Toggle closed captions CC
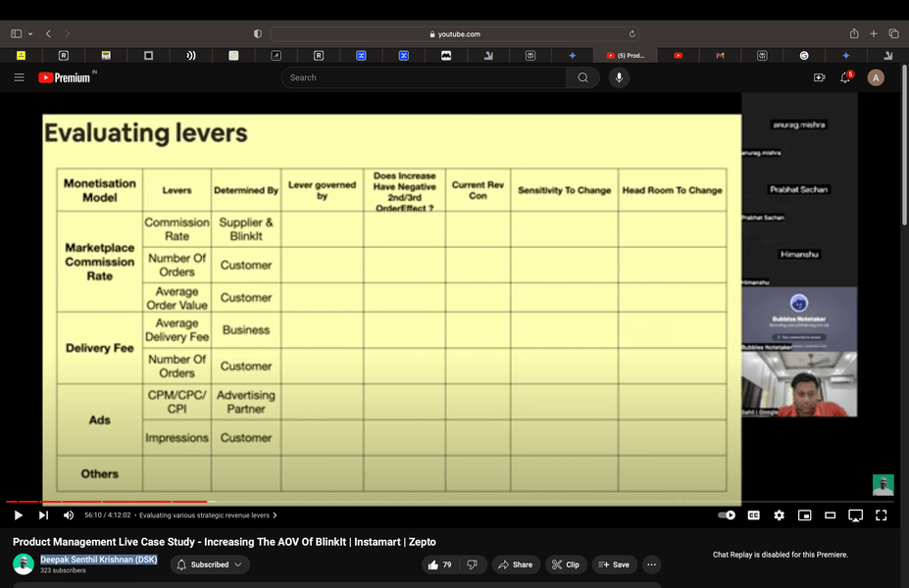909x588 pixels. [754, 515]
